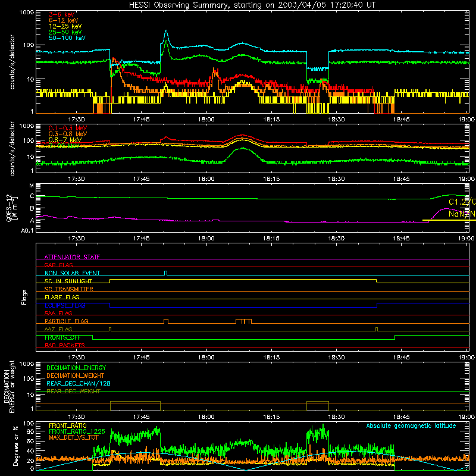The width and height of the screenshot is (476, 476).
Task: Select the FRONTS_OFF flag label
Action: click(x=62, y=337)
